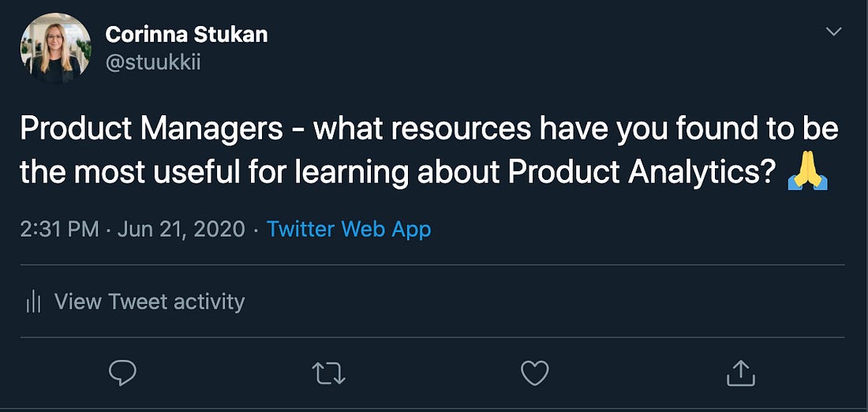868x412 pixels.
Task: Like the tweet with the heart icon
Action: (535, 373)
